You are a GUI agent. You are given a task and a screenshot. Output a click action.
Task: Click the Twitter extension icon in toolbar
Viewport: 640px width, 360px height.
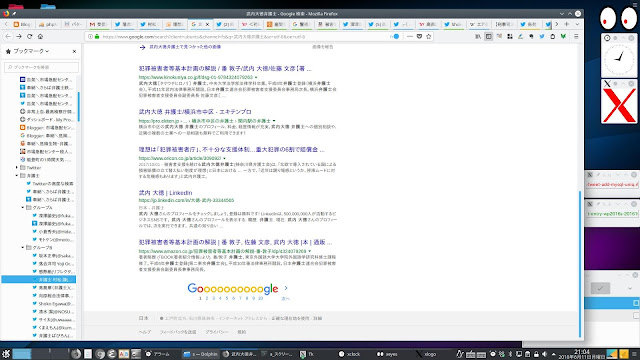coord(542,36)
